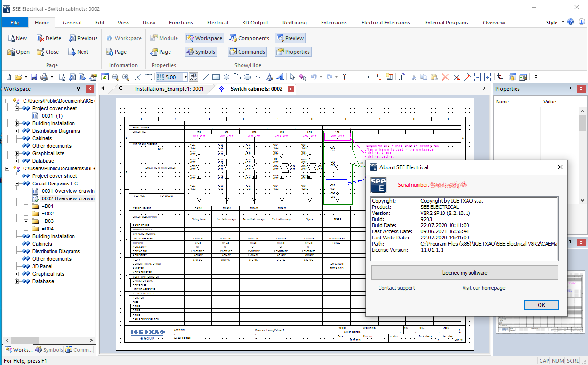
Task: Click the red X Delete icon
Action: coord(445,77)
